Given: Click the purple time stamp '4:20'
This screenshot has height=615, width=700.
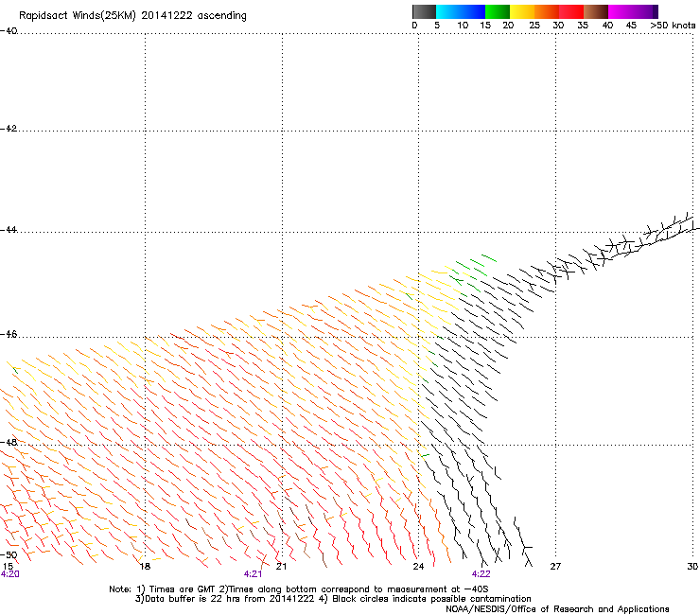Looking at the screenshot, I should (9, 574).
